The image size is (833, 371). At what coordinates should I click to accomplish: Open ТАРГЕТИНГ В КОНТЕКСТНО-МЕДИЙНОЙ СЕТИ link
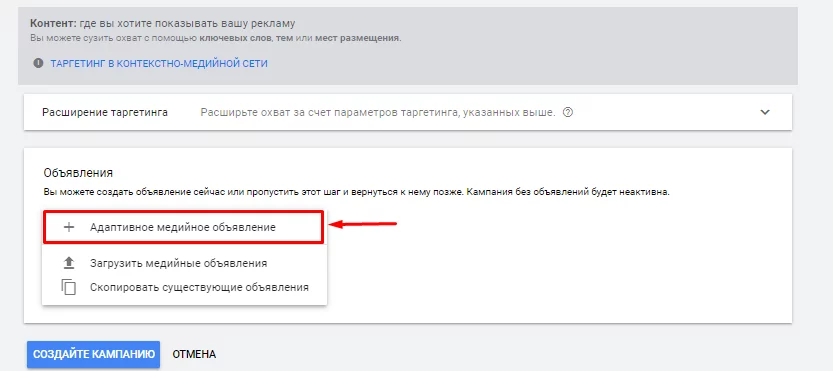coord(159,63)
